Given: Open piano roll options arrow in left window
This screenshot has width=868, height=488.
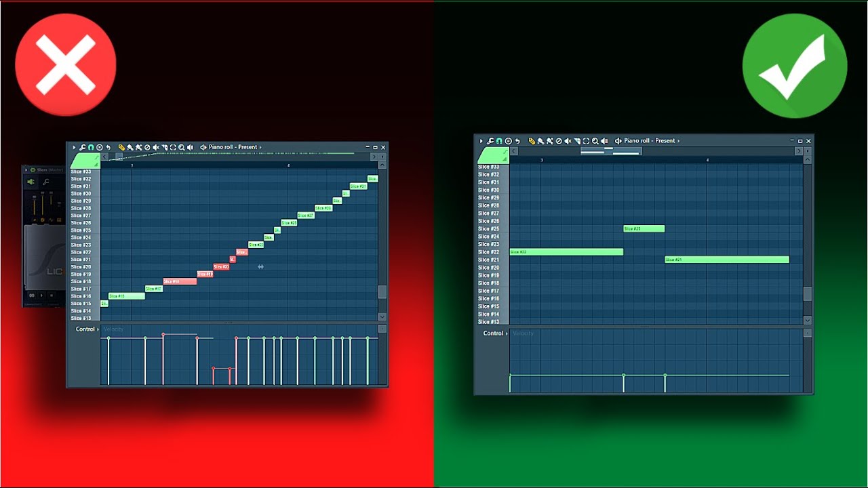Looking at the screenshot, I should coord(74,147).
